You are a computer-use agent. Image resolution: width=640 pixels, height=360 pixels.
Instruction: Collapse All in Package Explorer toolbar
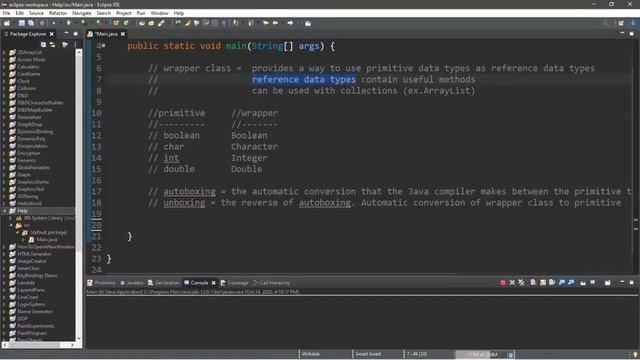coord(43,44)
